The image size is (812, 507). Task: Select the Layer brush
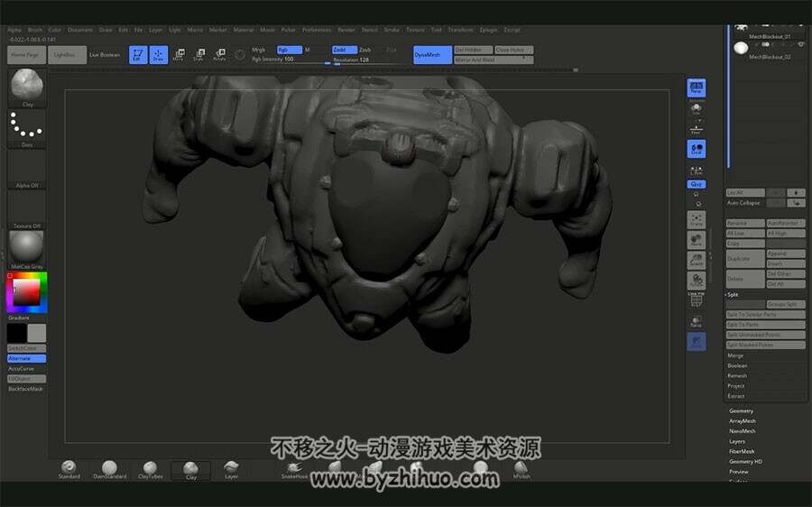[232, 469]
